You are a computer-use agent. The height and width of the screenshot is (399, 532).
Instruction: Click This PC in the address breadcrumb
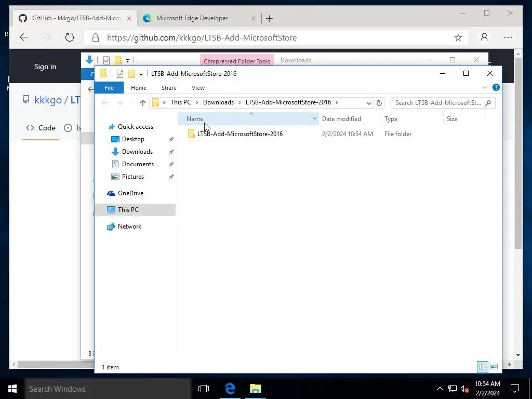(x=180, y=102)
